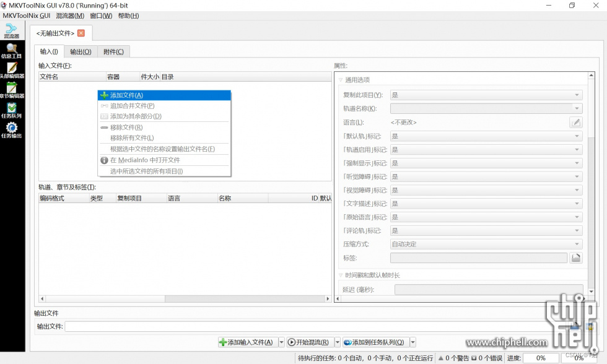The width and height of the screenshot is (607, 364).
Task: Select 添加文件(A) in context menu
Action: (164, 95)
